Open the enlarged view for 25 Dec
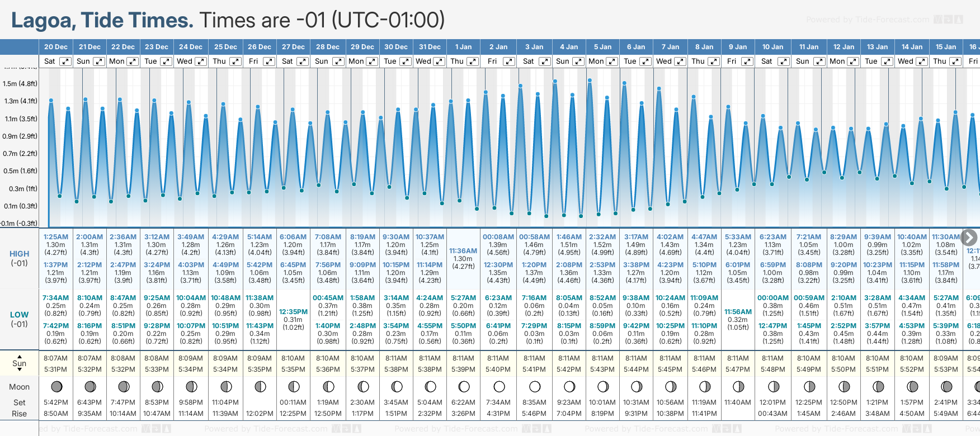 pyautogui.click(x=235, y=61)
